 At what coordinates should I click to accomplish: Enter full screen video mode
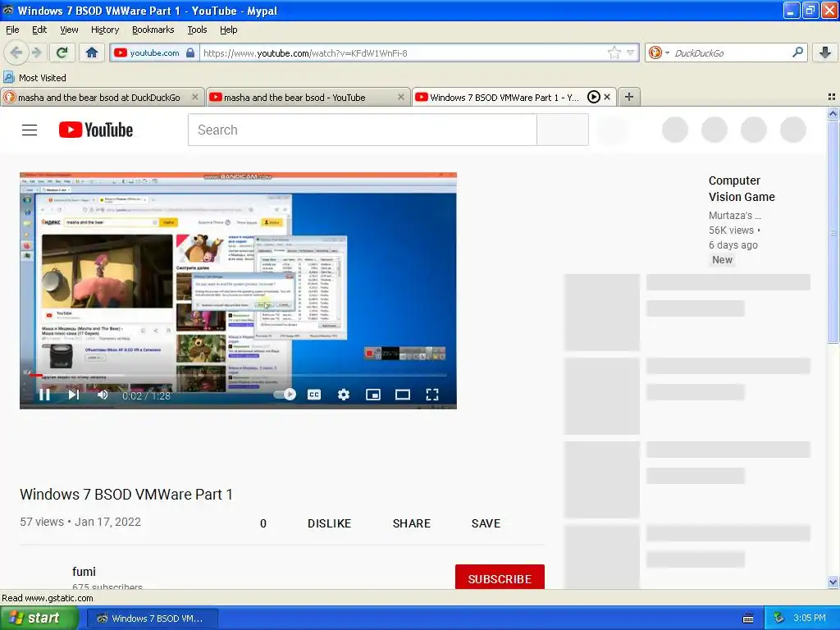pos(432,395)
